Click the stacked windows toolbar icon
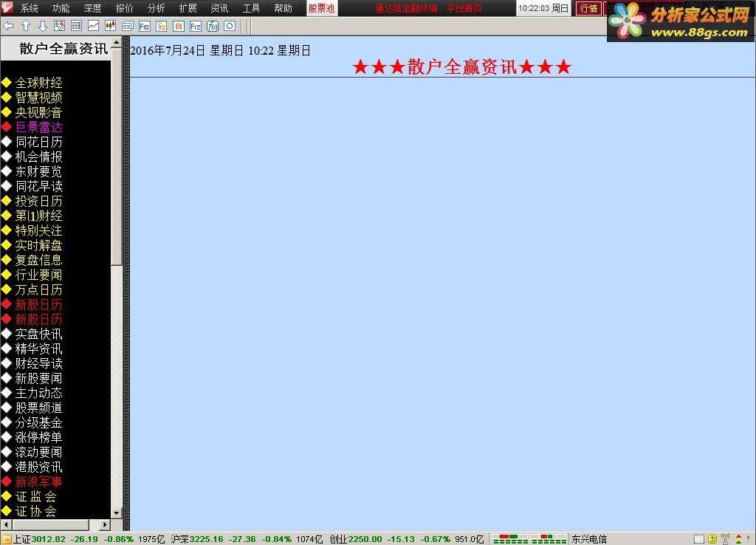The width and height of the screenshot is (756, 545). click(127, 26)
